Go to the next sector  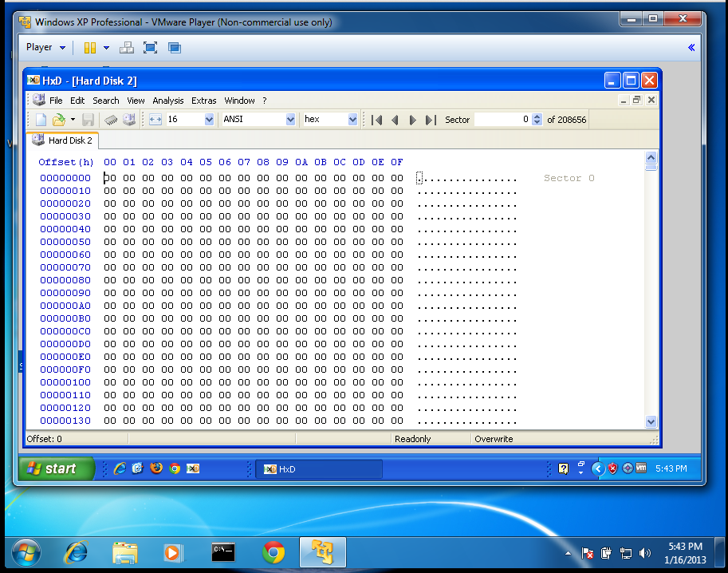[412, 120]
